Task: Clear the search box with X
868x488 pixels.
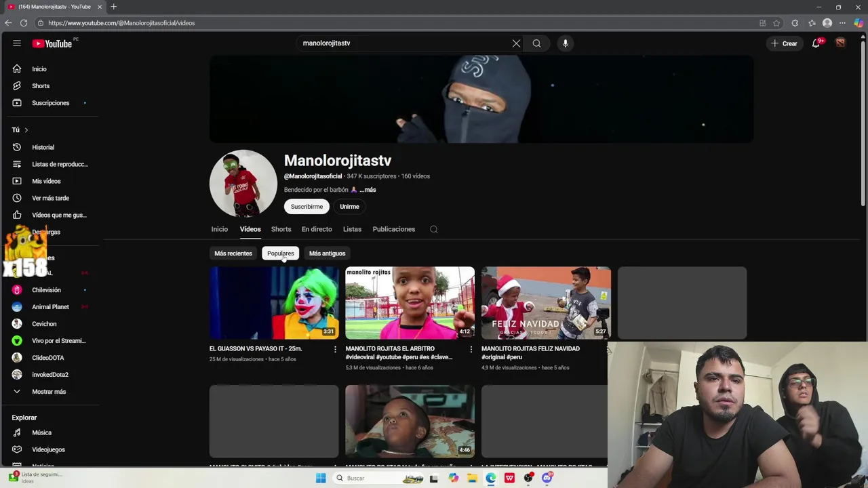Action: (x=516, y=43)
